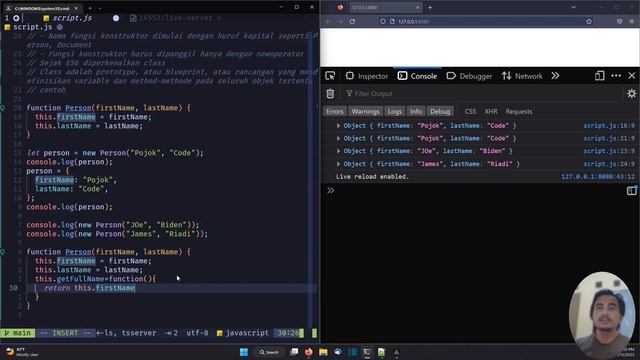Close the 127.0.0.1 browser tab
Screen dimensions: 640x360
click(417, 7)
